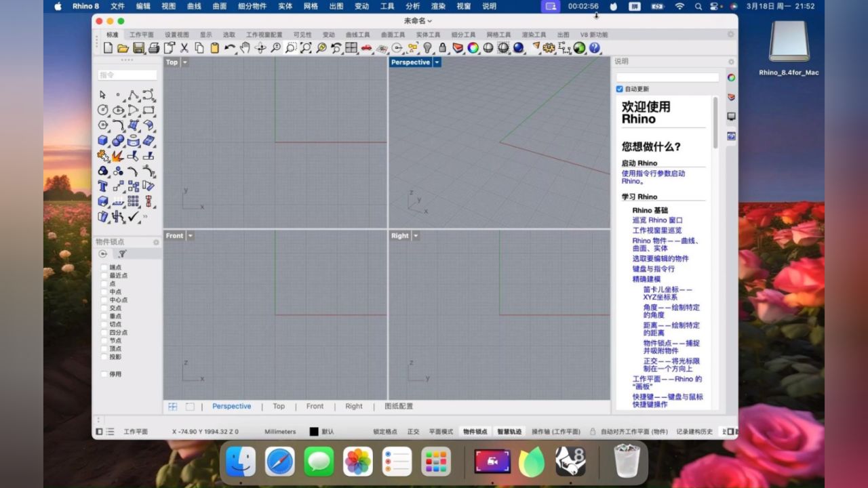Select the Circle tool in left toolbox
Viewport: 868px width, 488px height.
click(x=102, y=110)
